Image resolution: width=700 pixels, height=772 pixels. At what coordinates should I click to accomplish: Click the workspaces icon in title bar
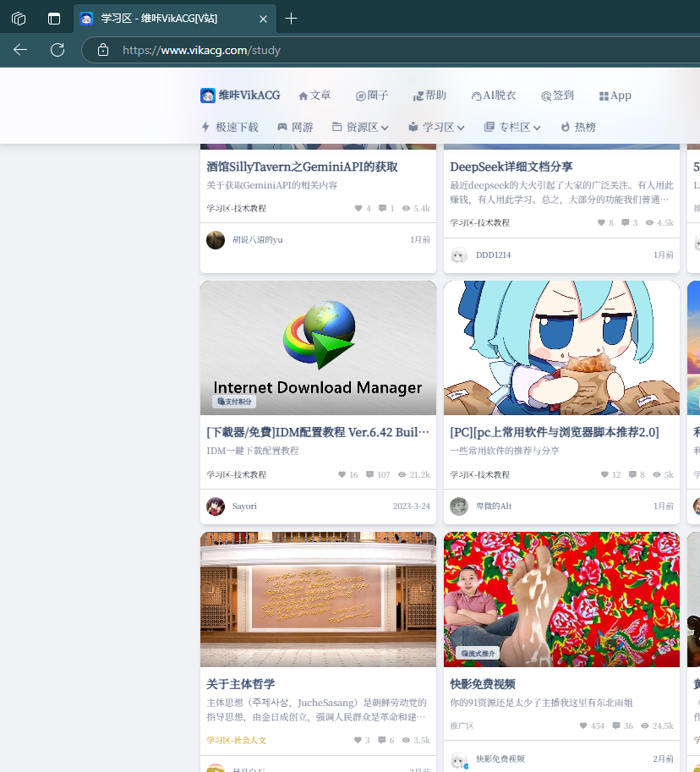point(19,19)
